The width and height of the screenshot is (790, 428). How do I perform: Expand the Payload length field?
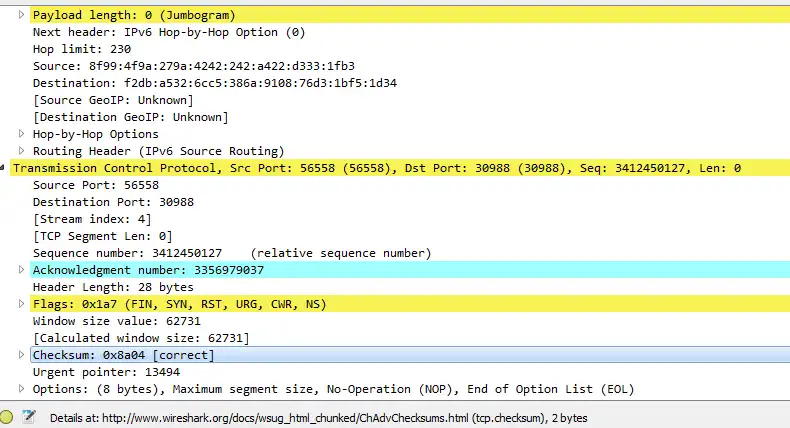(22, 15)
